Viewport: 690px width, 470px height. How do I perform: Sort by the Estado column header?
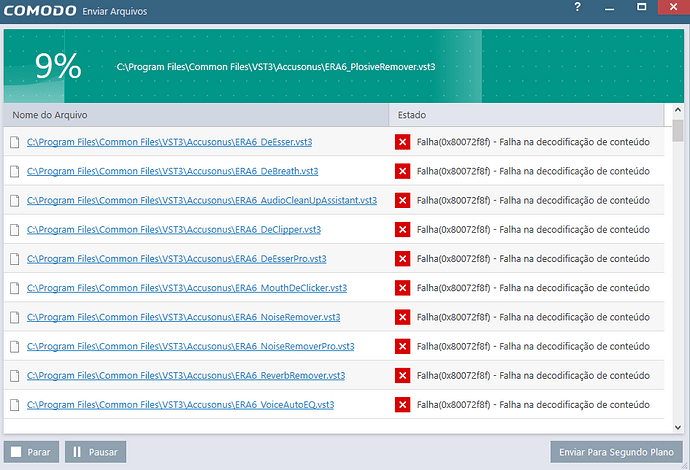[x=526, y=115]
